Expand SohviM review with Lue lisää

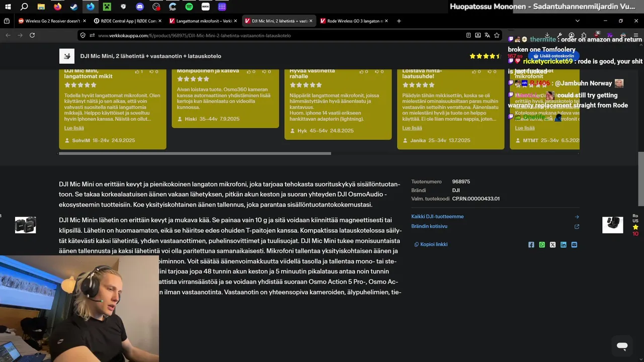(74, 128)
